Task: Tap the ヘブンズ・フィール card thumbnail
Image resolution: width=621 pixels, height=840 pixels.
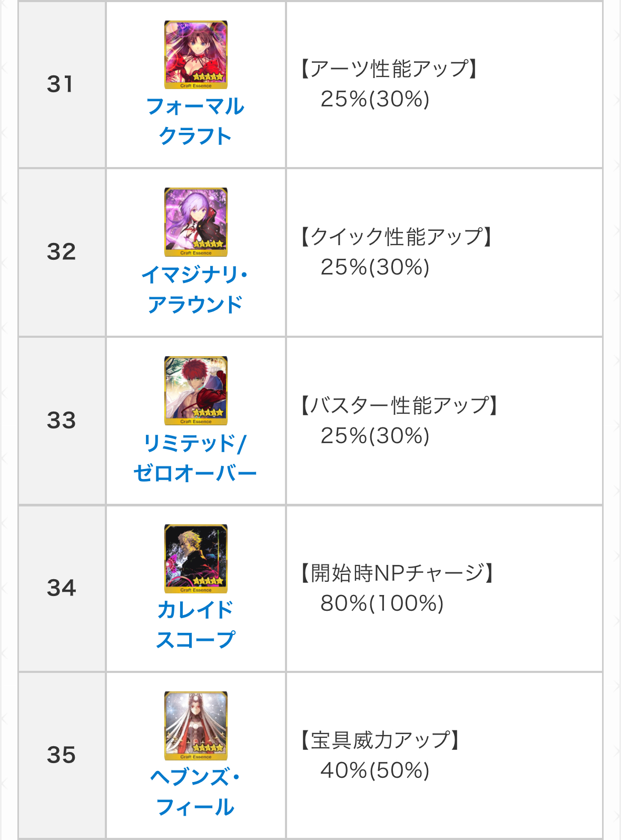Action: [x=196, y=726]
